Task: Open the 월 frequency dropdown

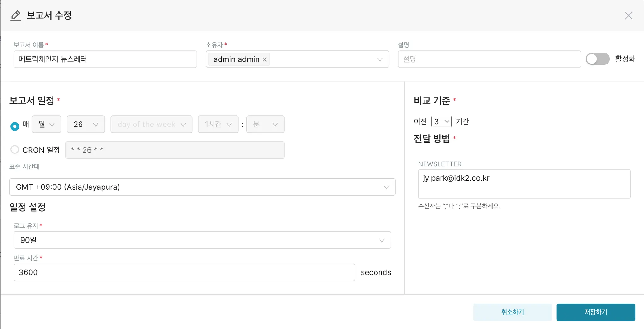Action: [47, 125]
